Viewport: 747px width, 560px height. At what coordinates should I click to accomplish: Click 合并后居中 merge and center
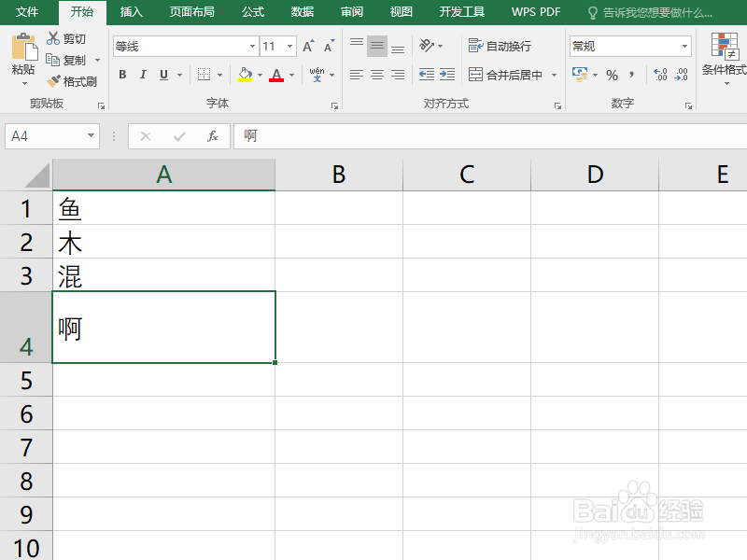505,75
